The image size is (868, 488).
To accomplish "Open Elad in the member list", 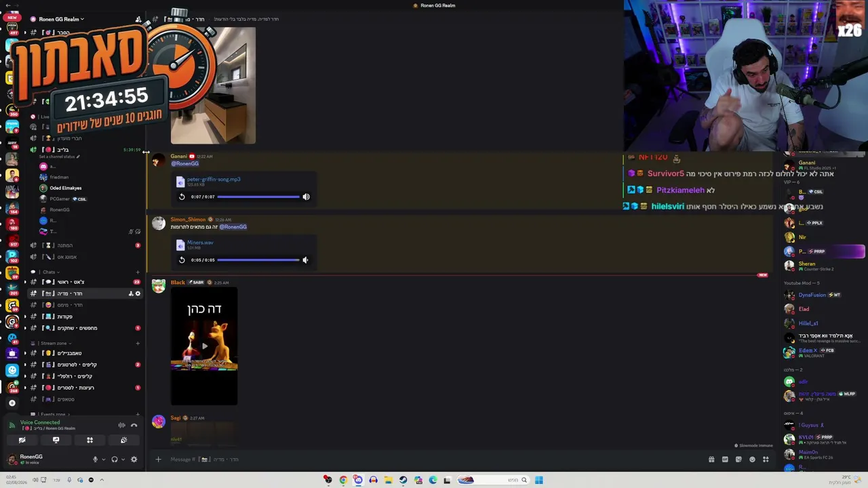I will [804, 309].
